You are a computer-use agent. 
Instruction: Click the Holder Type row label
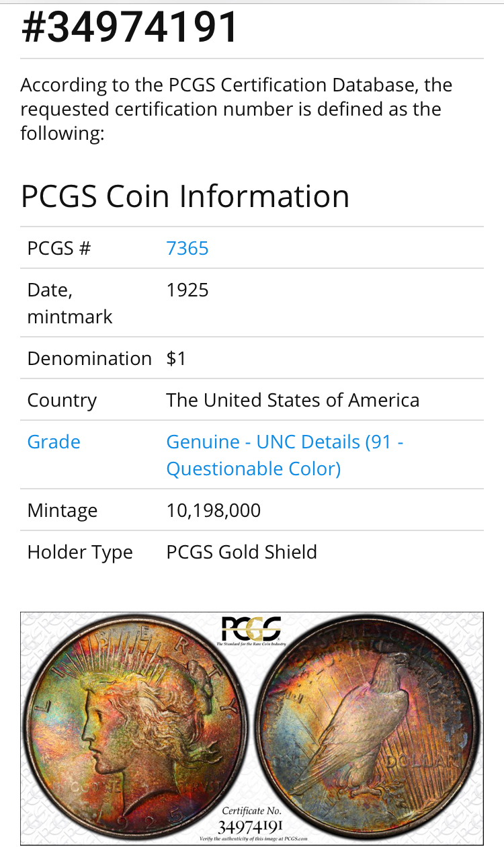pos(80,552)
